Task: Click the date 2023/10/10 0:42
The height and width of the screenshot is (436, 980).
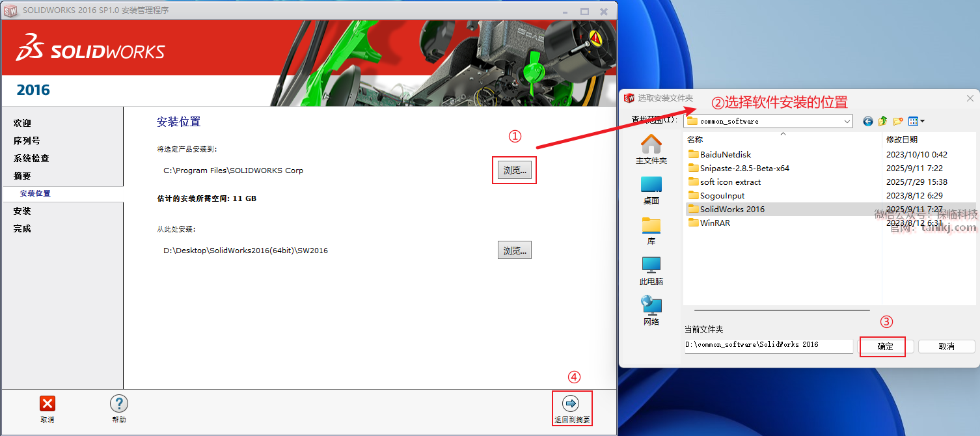Action: (x=917, y=155)
